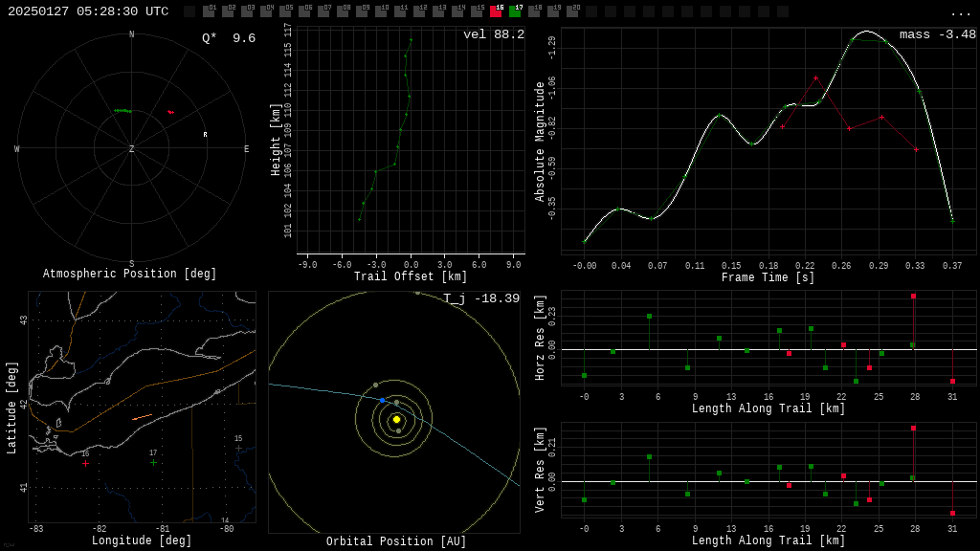Click top red vertical residual marker at 28 km

coord(913,428)
